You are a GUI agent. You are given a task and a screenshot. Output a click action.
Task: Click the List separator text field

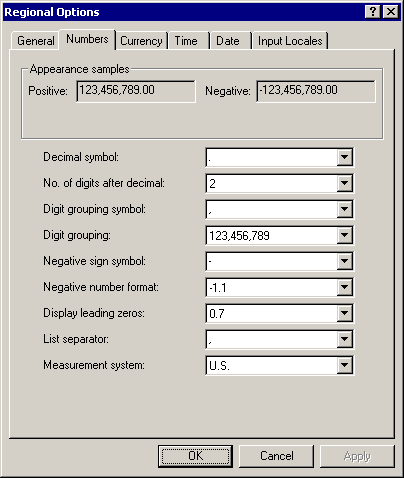pyautogui.click(x=271, y=339)
